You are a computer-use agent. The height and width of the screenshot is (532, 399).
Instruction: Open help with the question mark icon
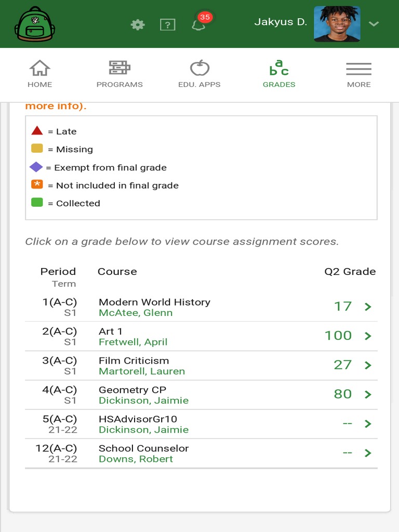(x=167, y=24)
